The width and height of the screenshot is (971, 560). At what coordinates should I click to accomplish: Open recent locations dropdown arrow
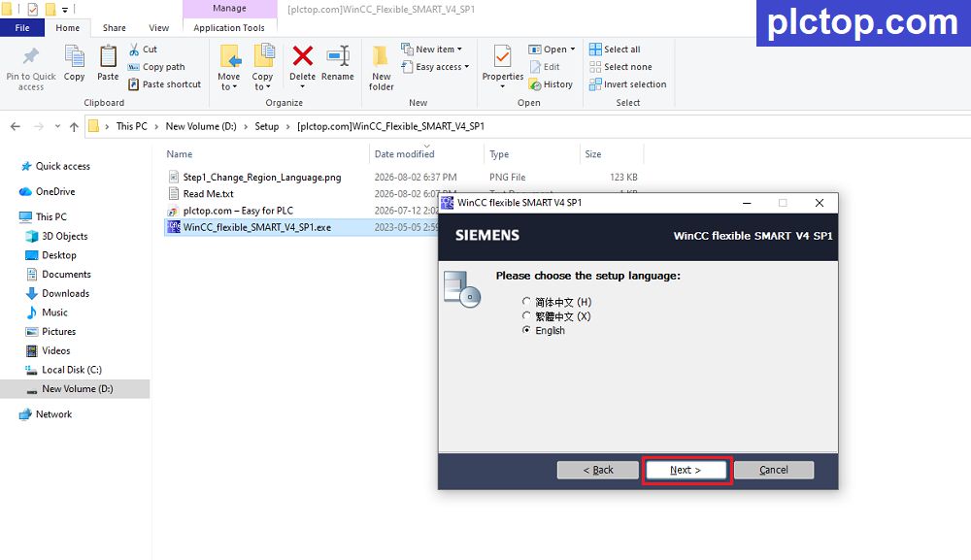point(57,126)
